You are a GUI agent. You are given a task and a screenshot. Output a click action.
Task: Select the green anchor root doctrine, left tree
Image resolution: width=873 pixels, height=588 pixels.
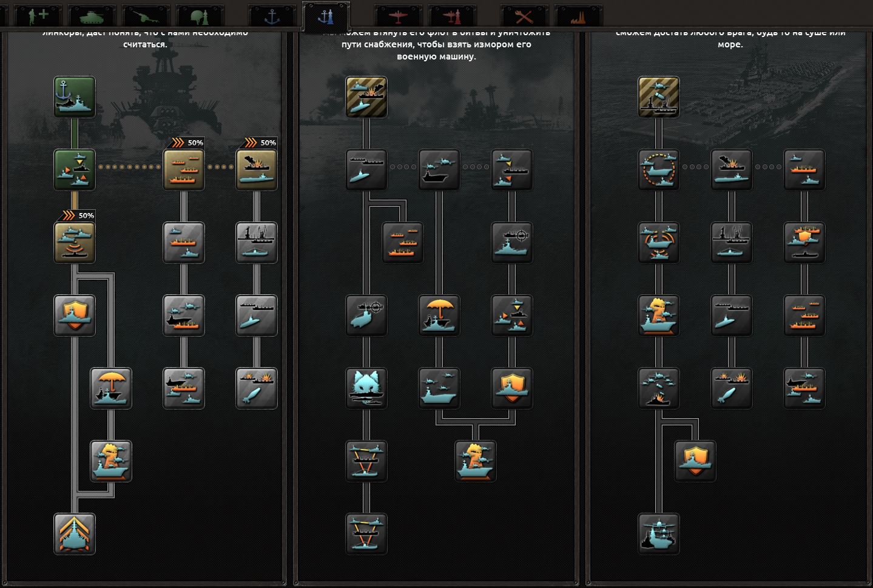click(75, 97)
